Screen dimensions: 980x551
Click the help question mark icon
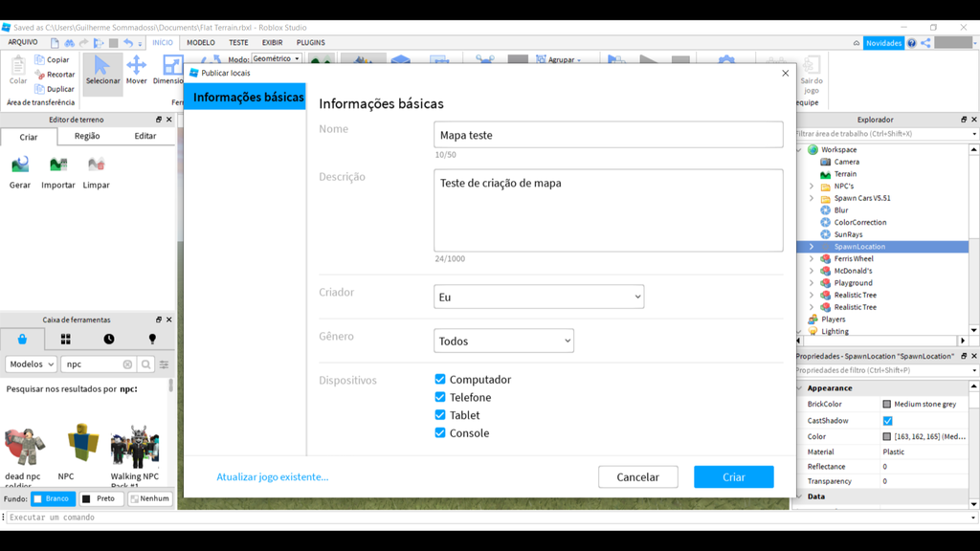point(912,43)
